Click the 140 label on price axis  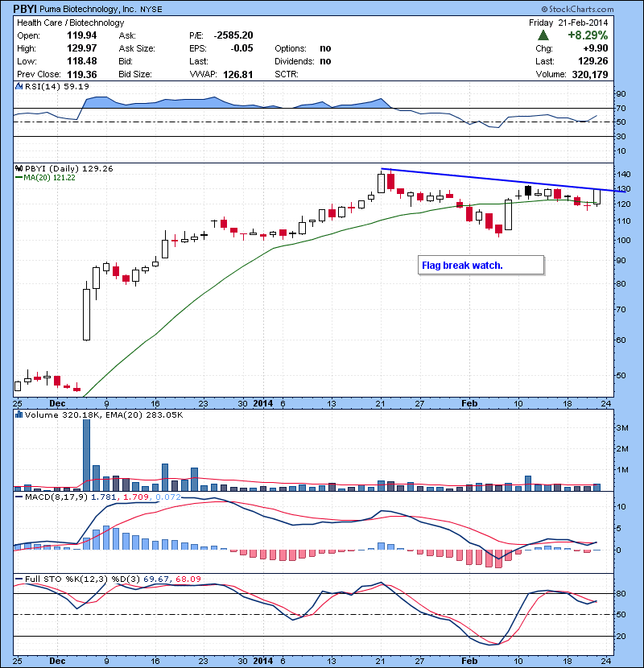(x=624, y=174)
